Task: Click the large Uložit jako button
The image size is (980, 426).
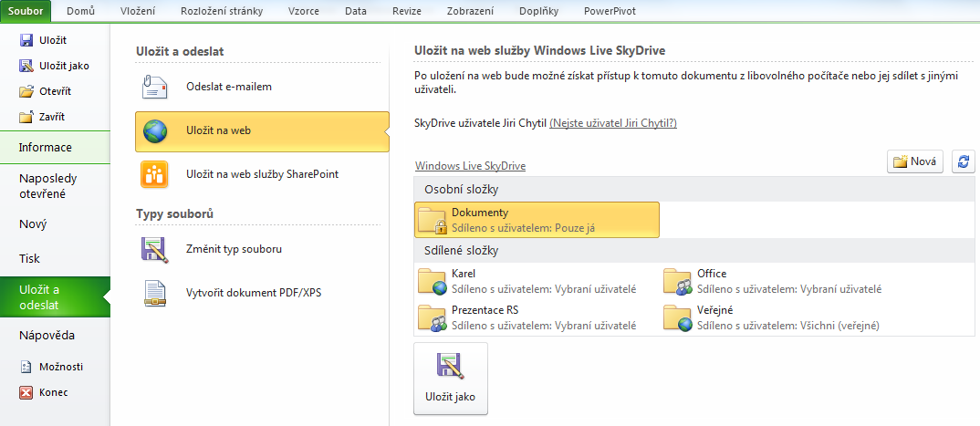Action: coord(451,379)
